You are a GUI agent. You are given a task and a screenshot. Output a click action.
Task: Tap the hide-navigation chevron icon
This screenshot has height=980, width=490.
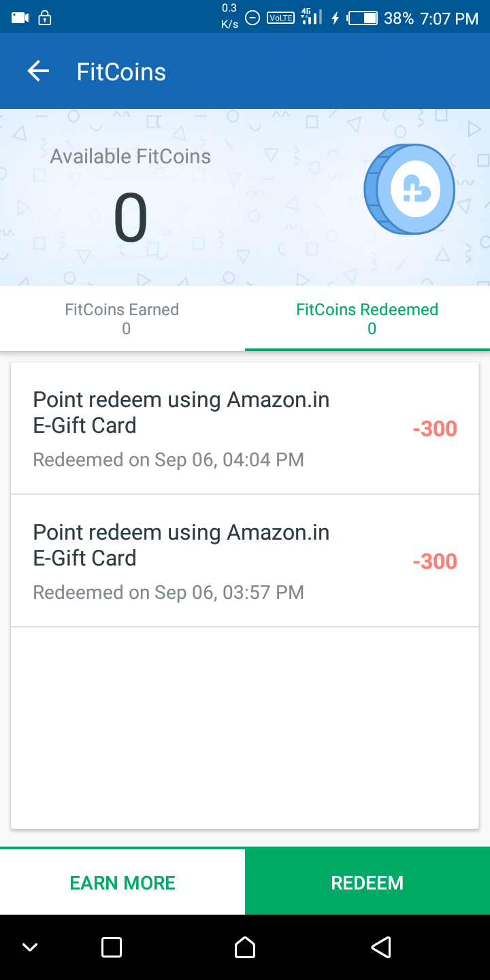(x=30, y=947)
